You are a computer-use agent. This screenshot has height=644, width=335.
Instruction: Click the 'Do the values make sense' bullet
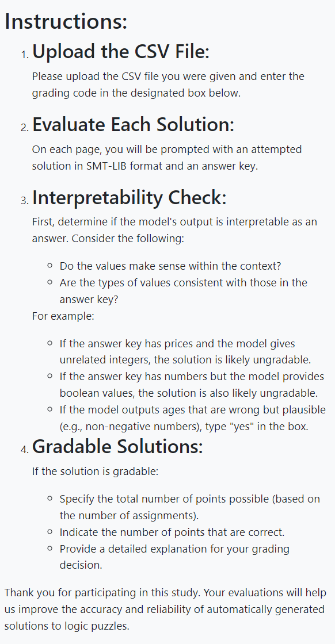click(x=170, y=266)
